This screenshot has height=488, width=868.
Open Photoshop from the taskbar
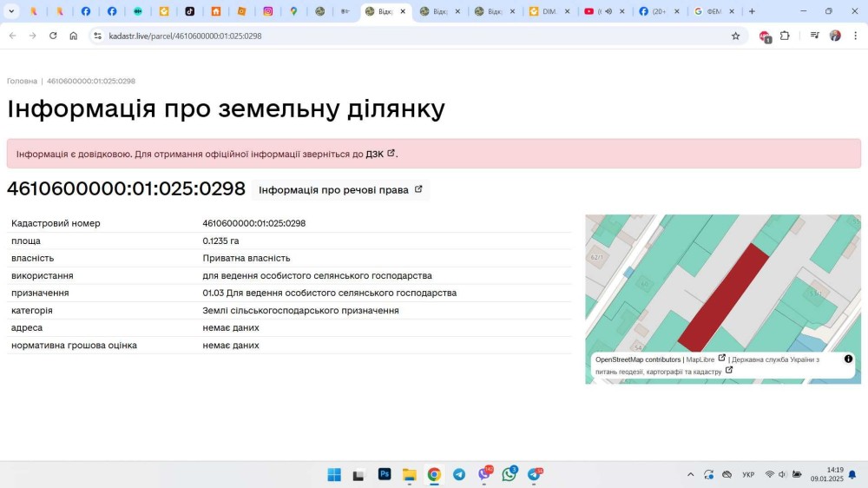point(385,474)
